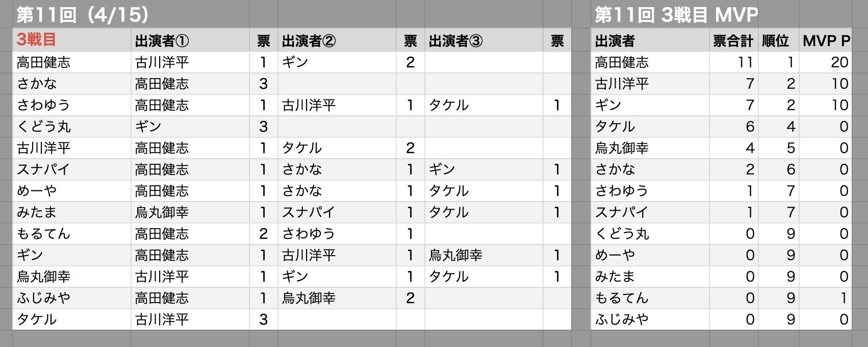Click the red 3戦目 header cell
This screenshot has height=347, width=868.
click(72, 40)
